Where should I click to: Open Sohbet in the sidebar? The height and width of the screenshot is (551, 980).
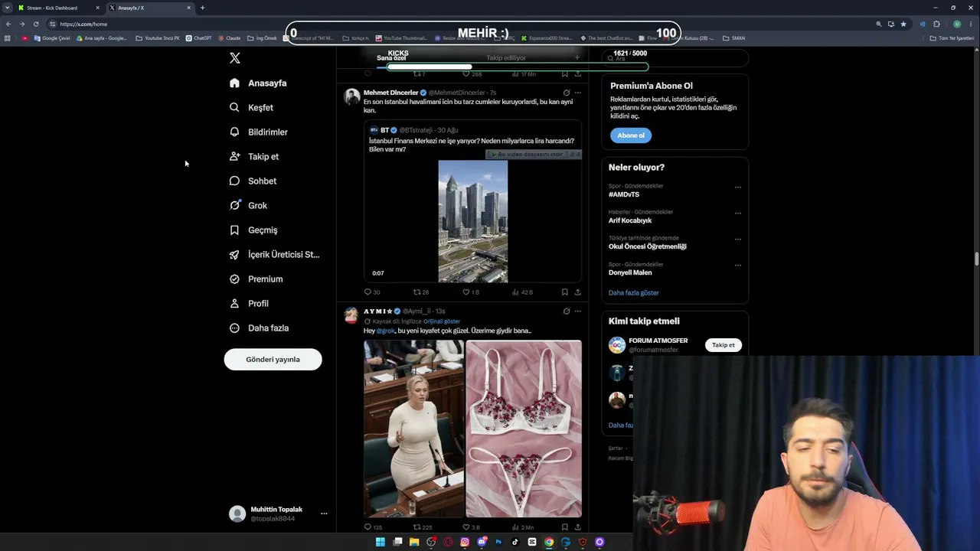(x=253, y=181)
